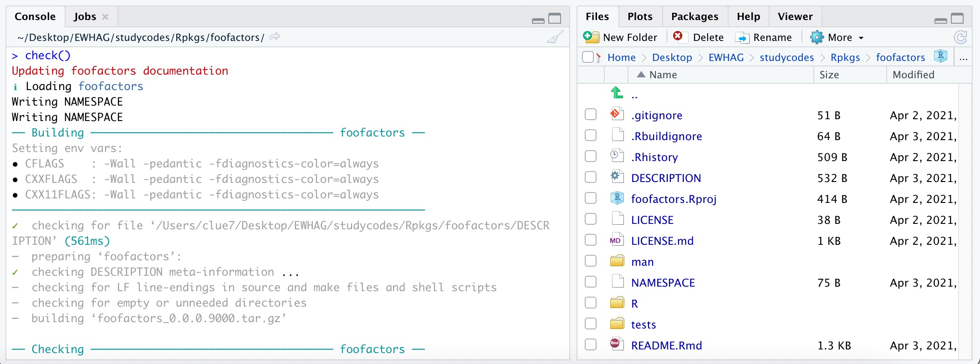
Task: Click the foofactors.Rproj cube icon
Action: (x=617, y=197)
